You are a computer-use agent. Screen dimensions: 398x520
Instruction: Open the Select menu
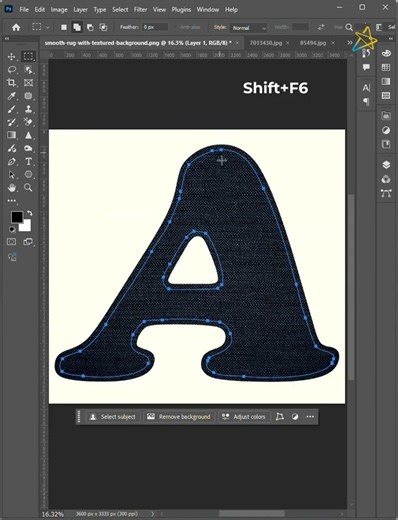120,10
